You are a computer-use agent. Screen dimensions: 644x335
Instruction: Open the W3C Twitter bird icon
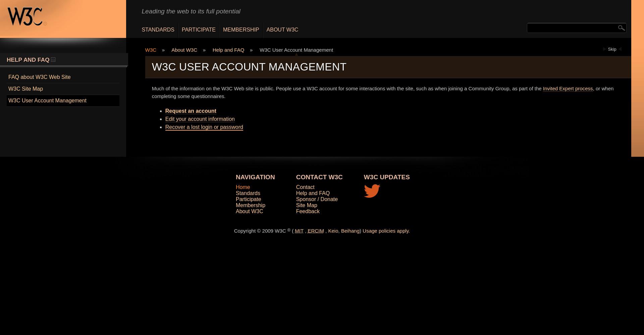pyautogui.click(x=372, y=191)
